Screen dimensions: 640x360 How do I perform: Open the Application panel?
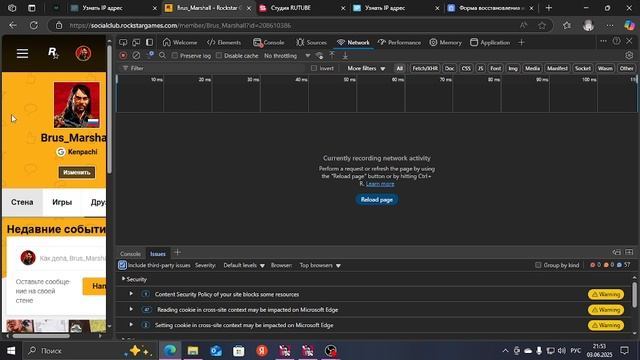(490, 42)
